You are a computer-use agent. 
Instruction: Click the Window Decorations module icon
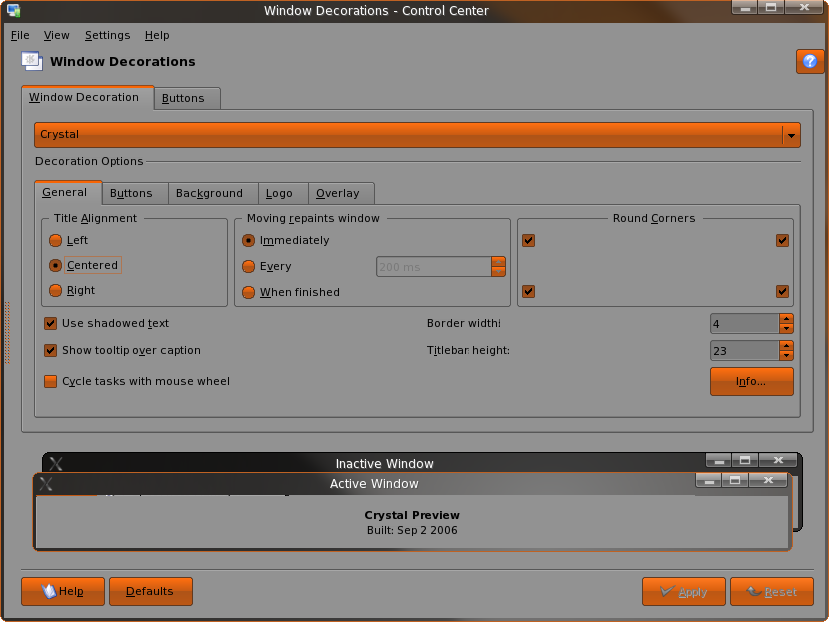coord(32,61)
